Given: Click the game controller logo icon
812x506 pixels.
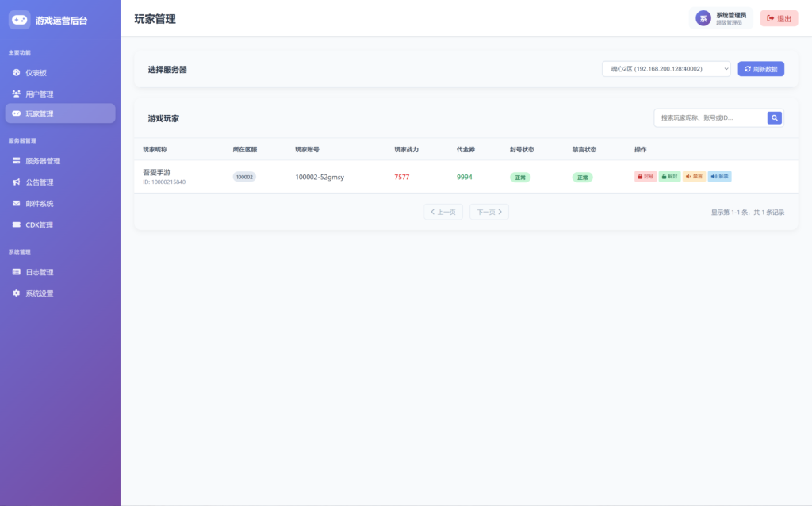Looking at the screenshot, I should pos(20,20).
